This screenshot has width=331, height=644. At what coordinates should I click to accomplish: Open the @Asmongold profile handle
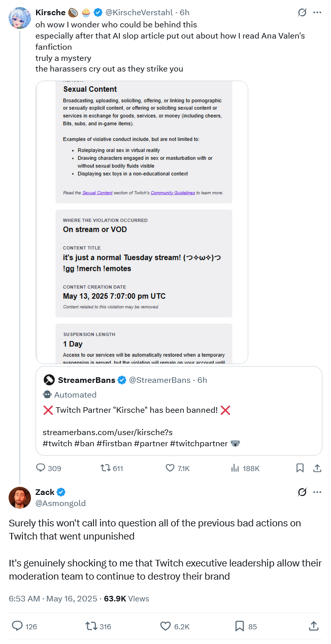60,503
